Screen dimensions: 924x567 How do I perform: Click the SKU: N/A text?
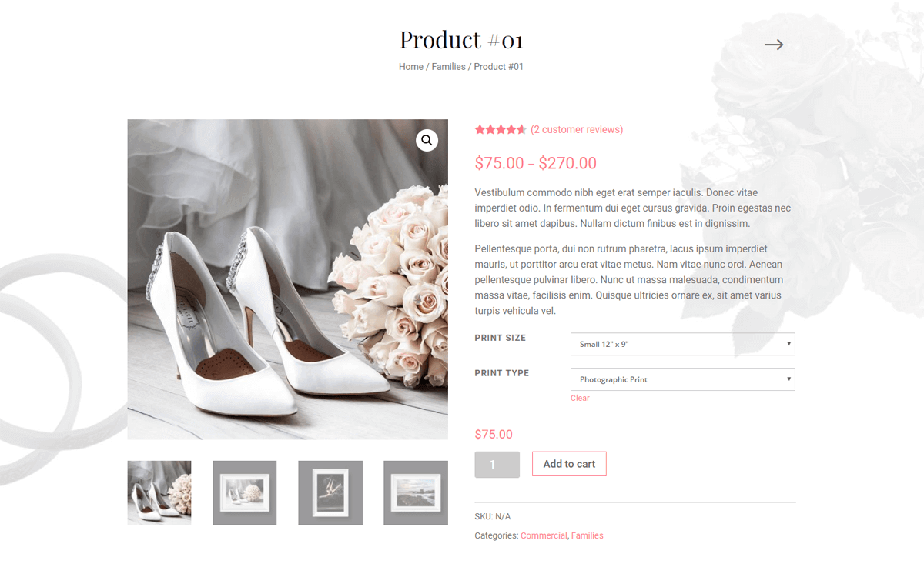[493, 516]
